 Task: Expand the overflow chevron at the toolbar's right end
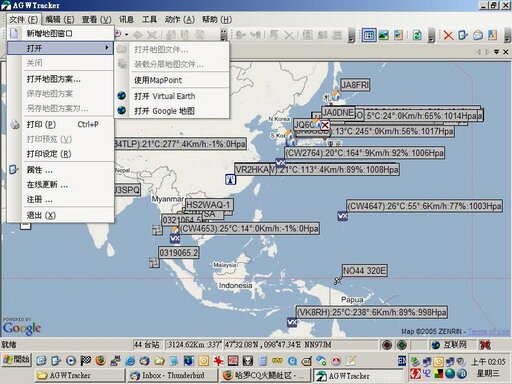(508, 35)
